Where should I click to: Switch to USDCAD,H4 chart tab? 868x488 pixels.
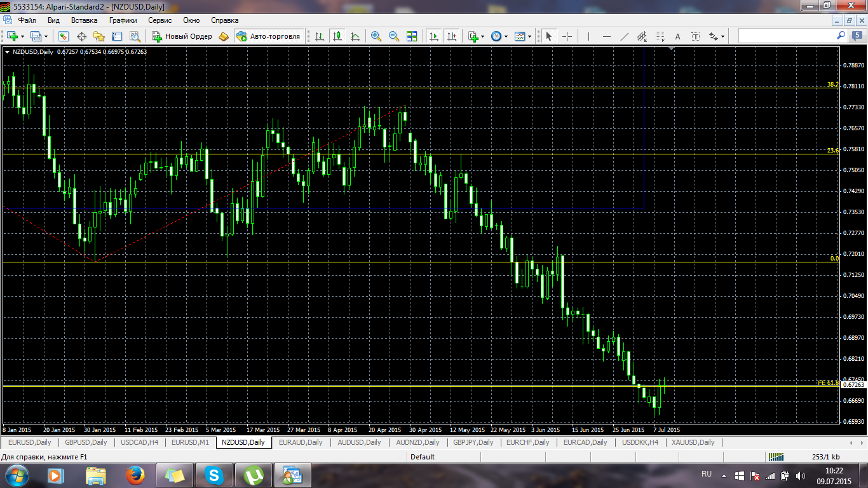tap(139, 442)
